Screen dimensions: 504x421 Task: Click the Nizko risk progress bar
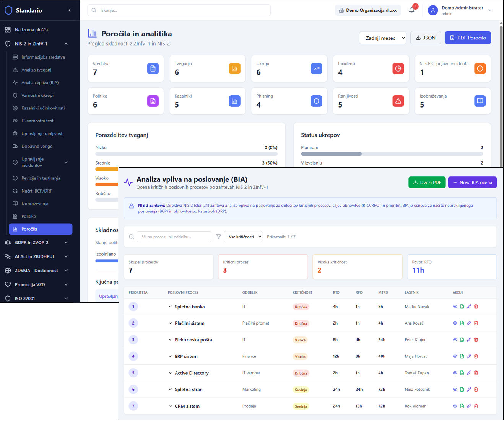(x=186, y=154)
